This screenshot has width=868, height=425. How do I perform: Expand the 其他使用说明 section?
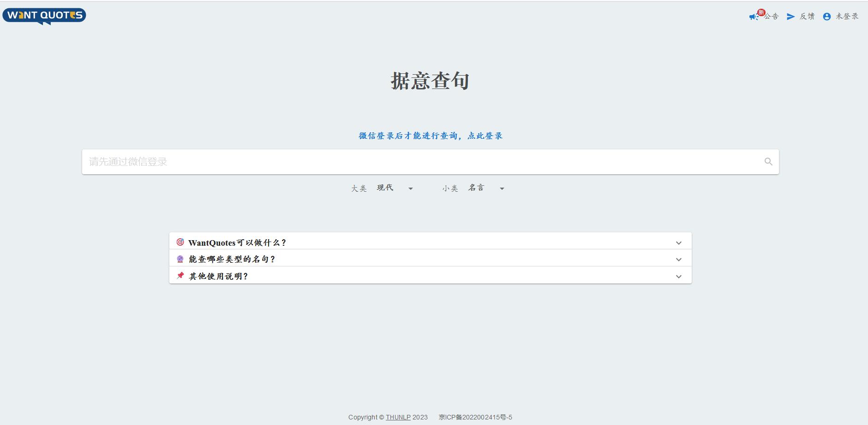point(678,276)
